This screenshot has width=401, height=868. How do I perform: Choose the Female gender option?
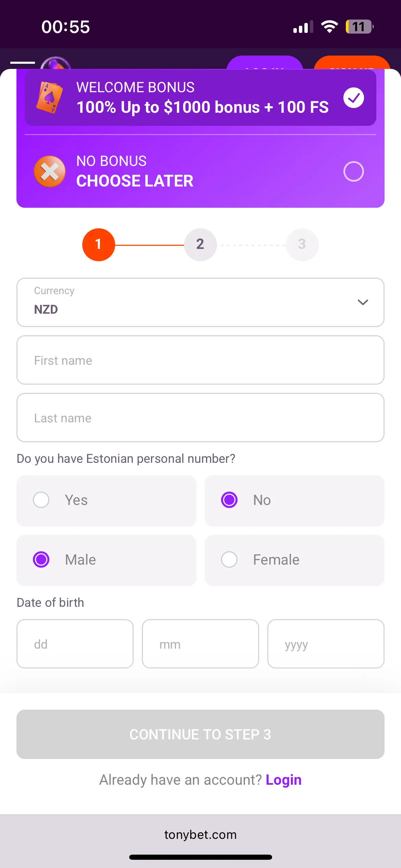[x=229, y=559]
